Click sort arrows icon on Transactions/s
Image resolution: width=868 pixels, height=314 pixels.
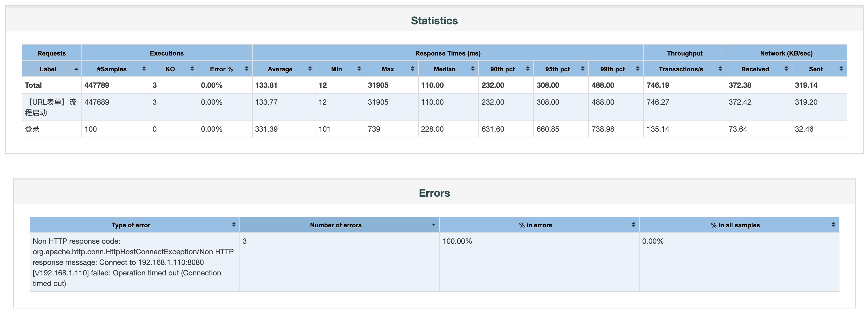coord(720,69)
